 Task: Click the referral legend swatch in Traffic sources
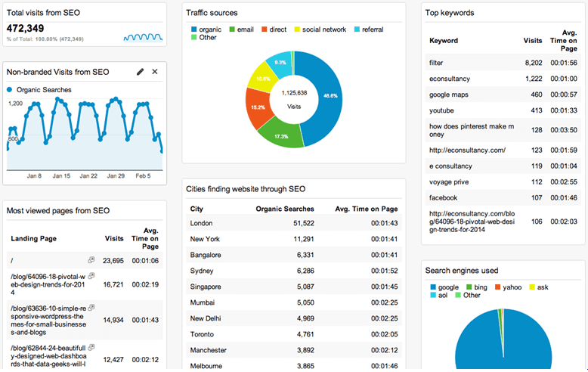click(357, 29)
